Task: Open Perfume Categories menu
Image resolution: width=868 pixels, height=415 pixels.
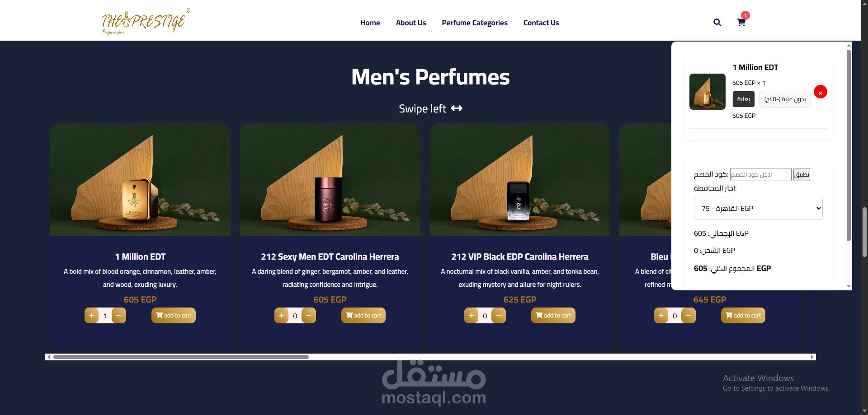Action: [x=475, y=23]
